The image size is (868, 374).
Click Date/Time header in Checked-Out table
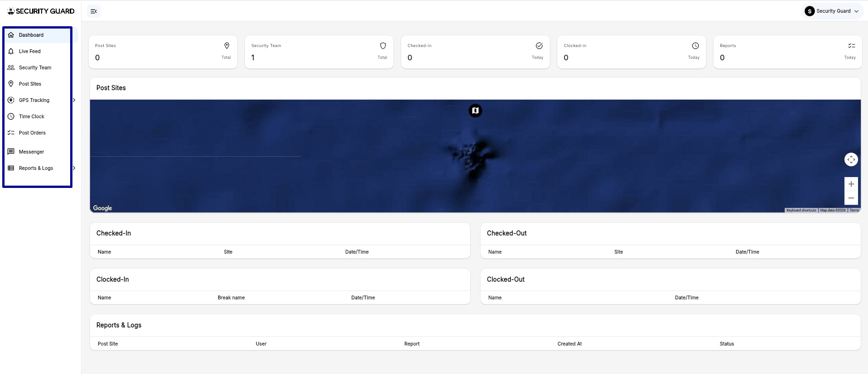(x=747, y=252)
